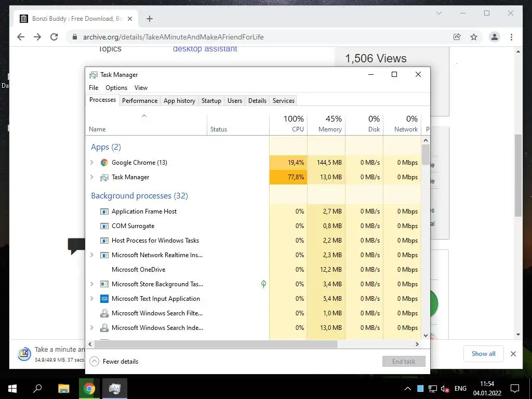This screenshot has height=399, width=532.
Task: Expand Microsoft Windows Search Indexer entry
Action: [x=91, y=328]
